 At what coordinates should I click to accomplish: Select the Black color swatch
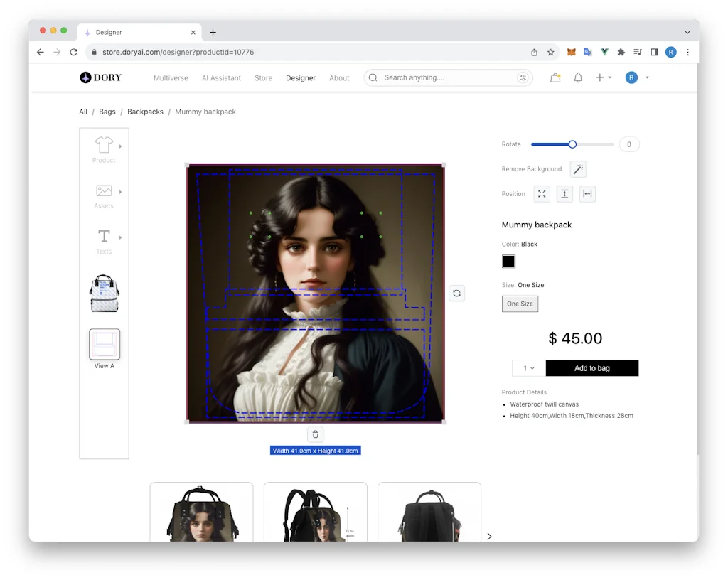click(508, 262)
